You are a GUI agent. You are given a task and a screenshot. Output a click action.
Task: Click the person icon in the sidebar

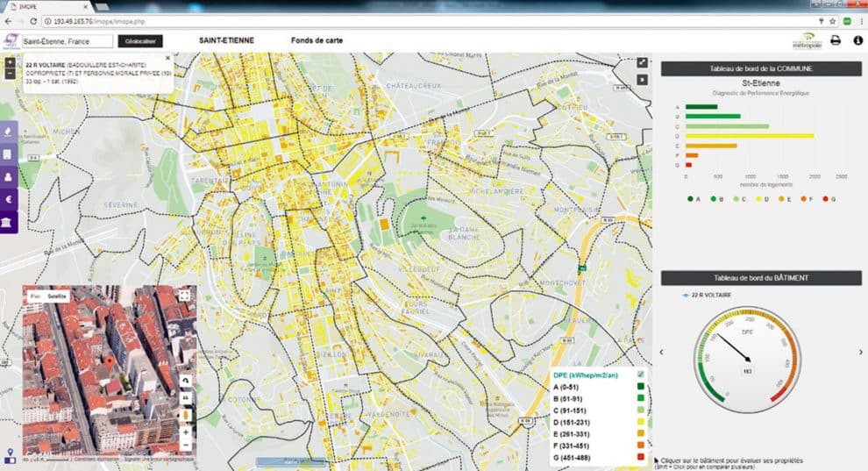click(9, 177)
